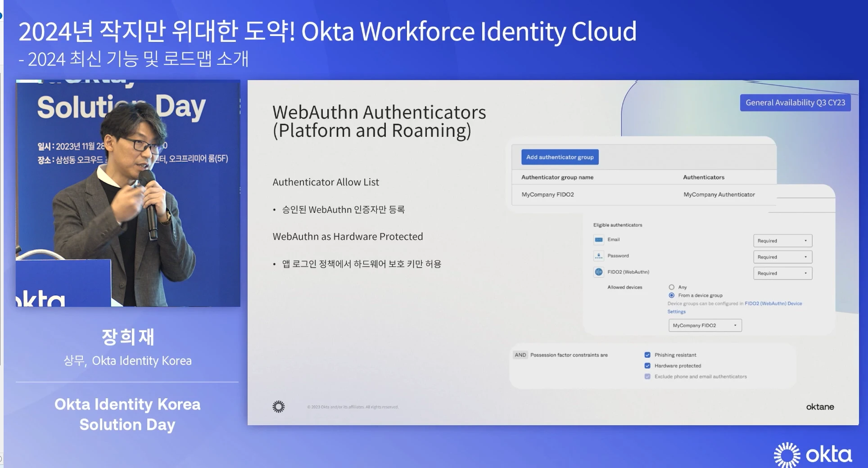Click the FIDO2 (WebAuthn) fingerprint icon

point(599,272)
